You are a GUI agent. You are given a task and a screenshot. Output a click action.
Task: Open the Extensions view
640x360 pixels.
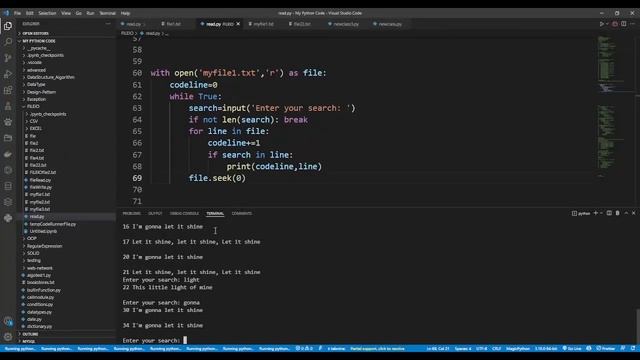click(8, 90)
